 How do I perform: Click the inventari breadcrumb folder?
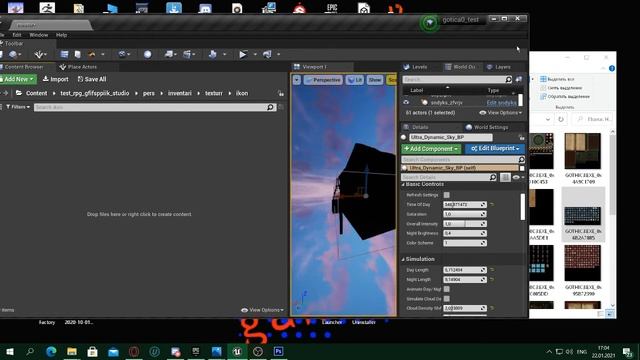(180, 93)
